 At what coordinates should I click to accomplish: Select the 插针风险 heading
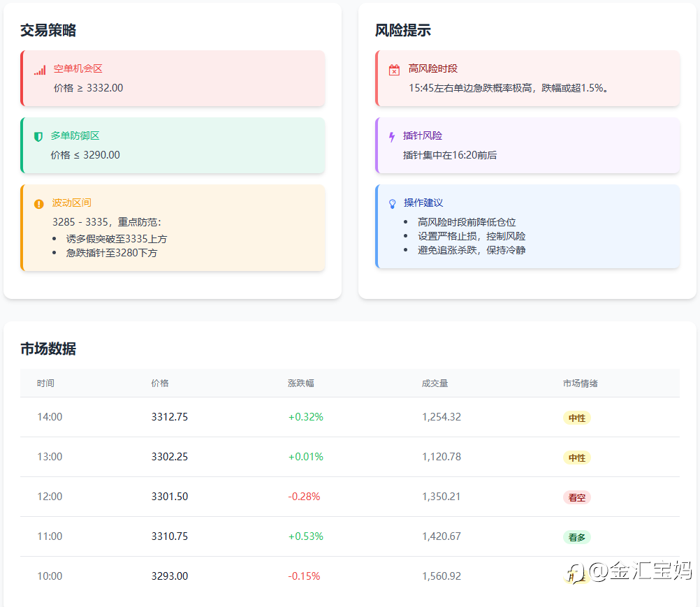(423, 136)
